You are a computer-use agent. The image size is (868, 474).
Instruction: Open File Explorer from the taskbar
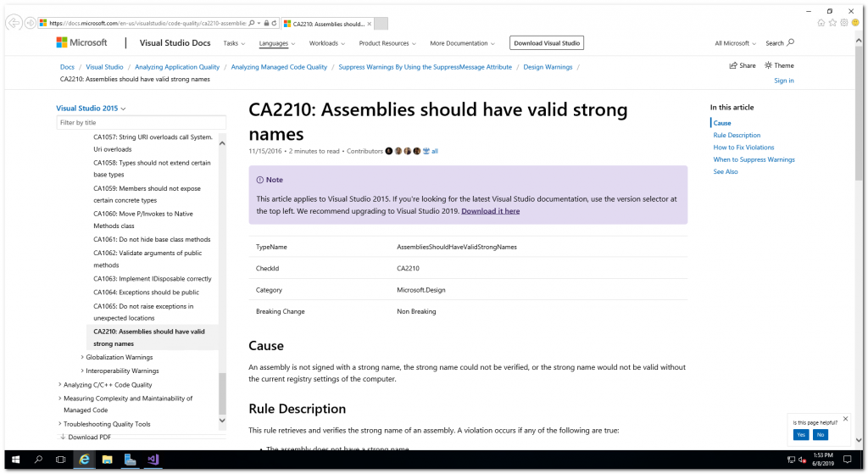click(x=108, y=460)
